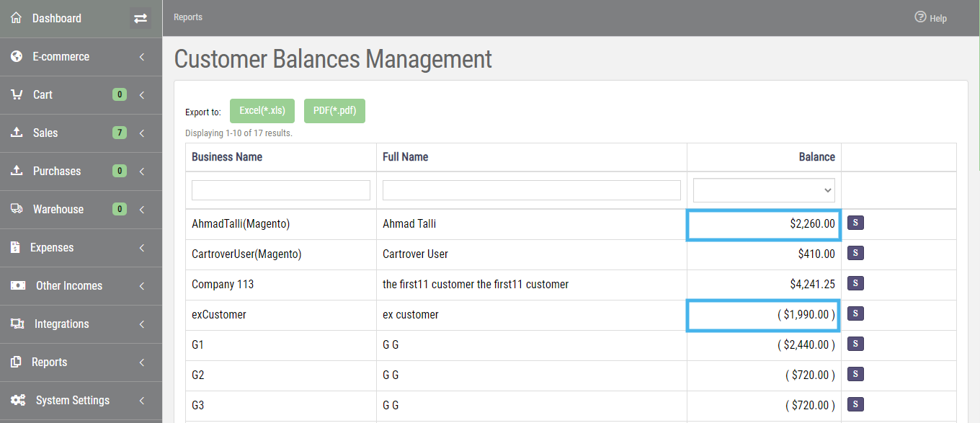Select the Integrations menu item
Image resolution: width=980 pixels, height=423 pixels.
(61, 324)
